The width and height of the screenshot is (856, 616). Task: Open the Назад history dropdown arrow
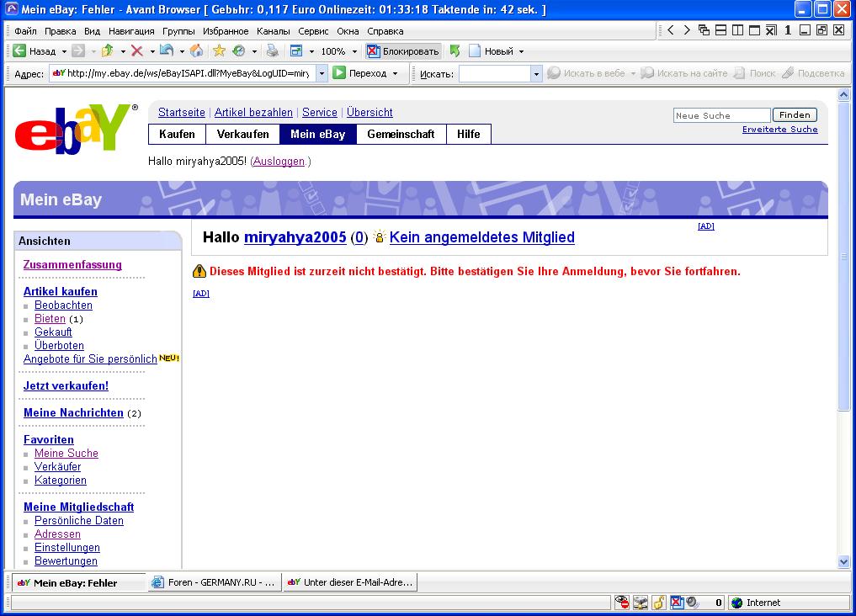[x=64, y=51]
